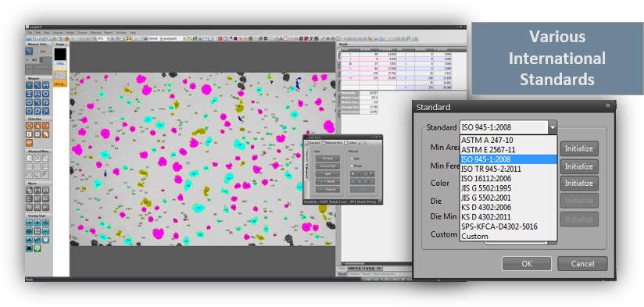Select the point measure tool in Measure panel

coord(29,85)
